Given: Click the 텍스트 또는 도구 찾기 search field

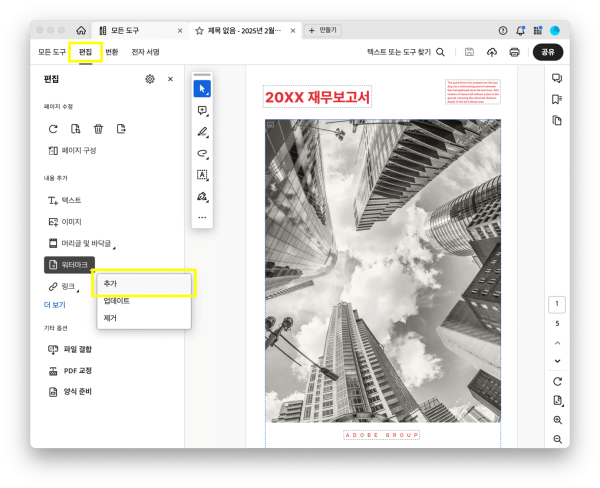Looking at the screenshot, I should (x=406, y=52).
